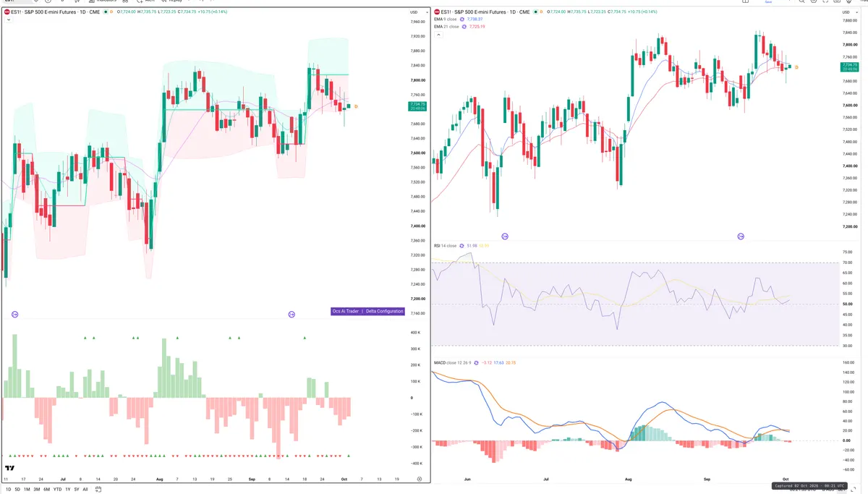Toggle market status dot on right chart
This screenshot has height=494, width=868.
[x=535, y=12]
